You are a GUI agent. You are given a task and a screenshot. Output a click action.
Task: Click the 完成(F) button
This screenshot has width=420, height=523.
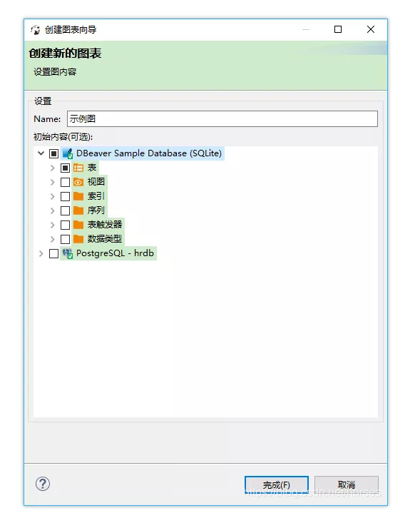click(x=277, y=484)
